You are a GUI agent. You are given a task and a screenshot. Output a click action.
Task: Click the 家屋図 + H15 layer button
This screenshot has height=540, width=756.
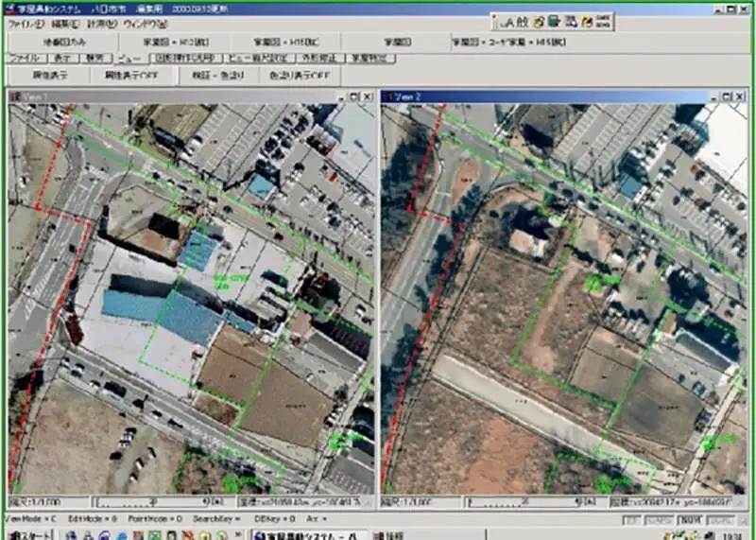point(286,42)
